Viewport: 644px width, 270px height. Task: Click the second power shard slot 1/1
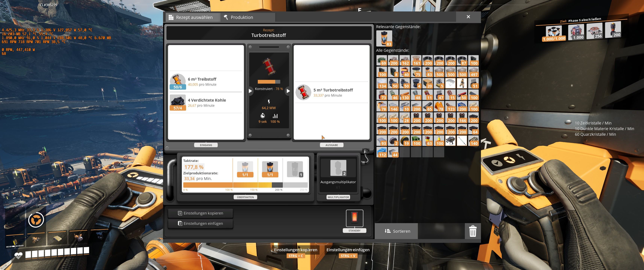tap(270, 169)
